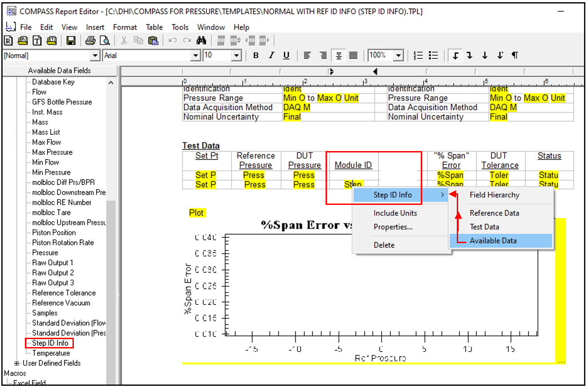
Task: Toggle Underline formatting
Action: point(286,56)
